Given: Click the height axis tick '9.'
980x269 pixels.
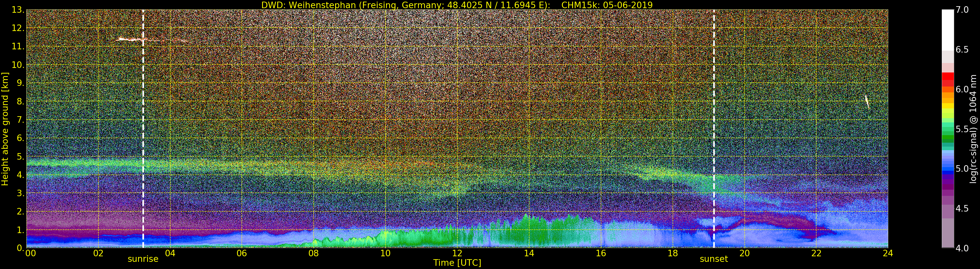Looking at the screenshot, I should click(20, 83).
